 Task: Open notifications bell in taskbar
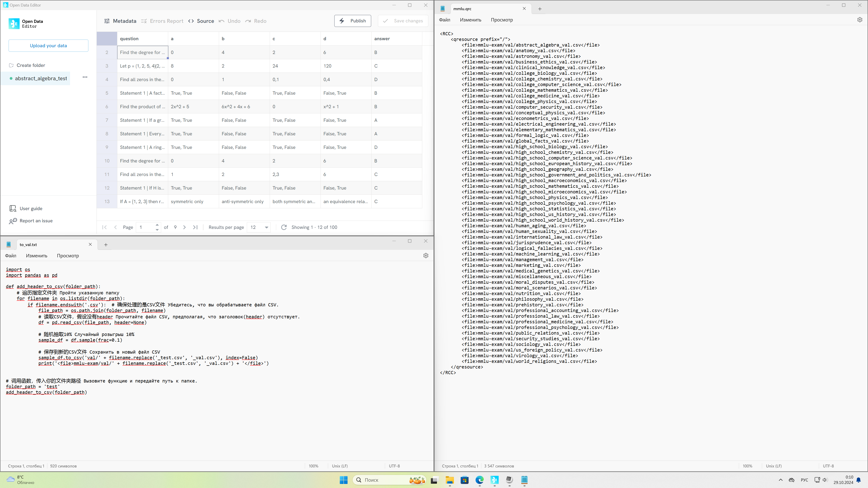tap(859, 480)
